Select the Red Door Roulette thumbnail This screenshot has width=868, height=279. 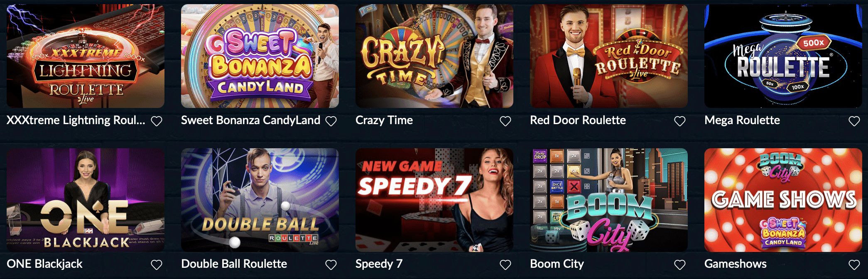click(609, 56)
